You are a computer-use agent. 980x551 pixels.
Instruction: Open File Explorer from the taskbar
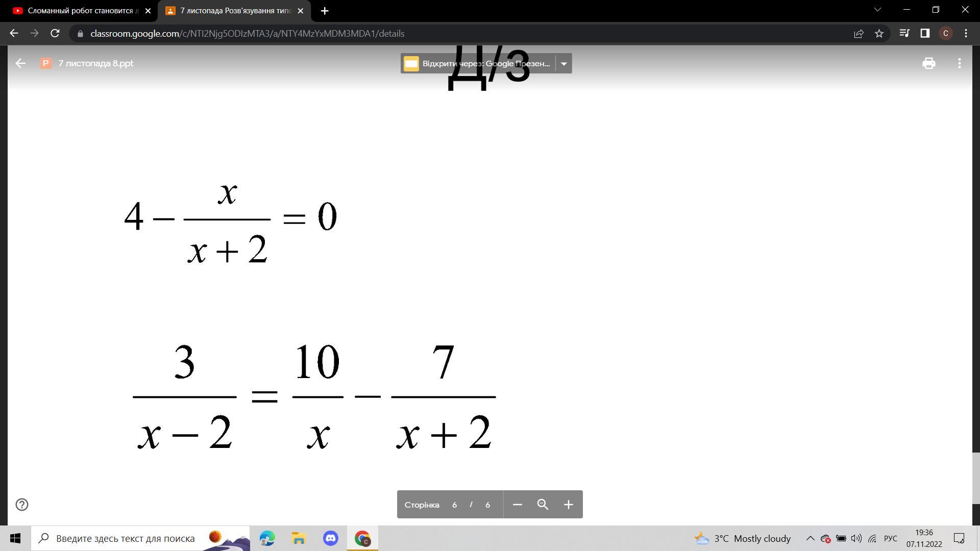point(299,538)
